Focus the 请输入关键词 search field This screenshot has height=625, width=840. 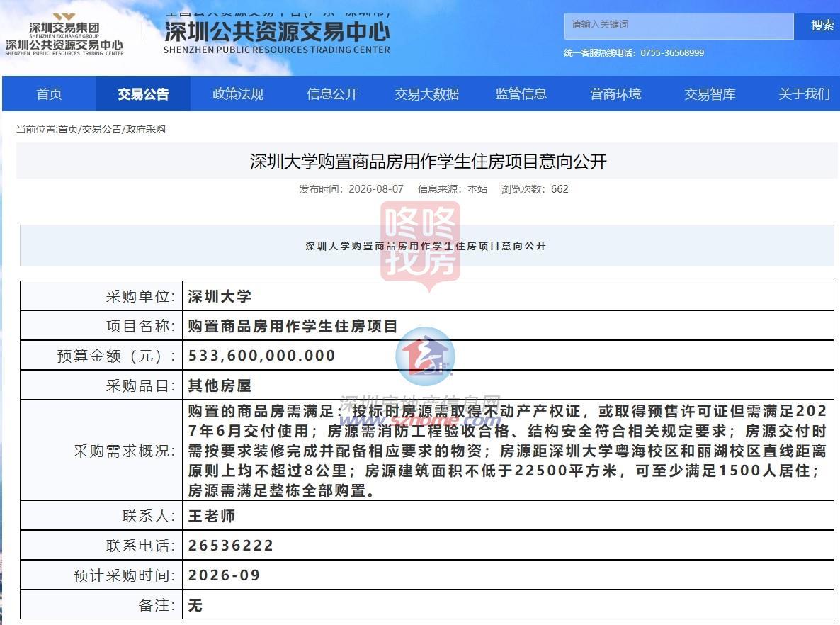(679, 26)
